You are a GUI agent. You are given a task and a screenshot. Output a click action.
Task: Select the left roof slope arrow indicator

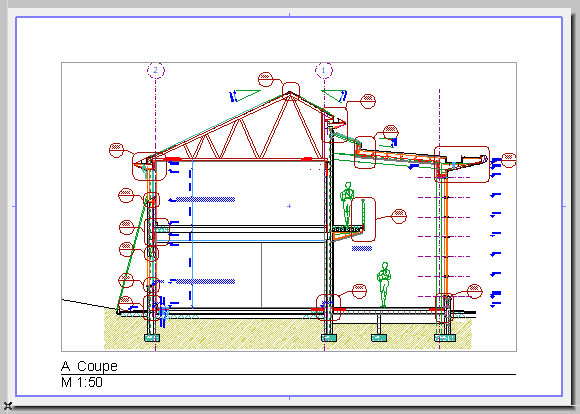pos(245,95)
